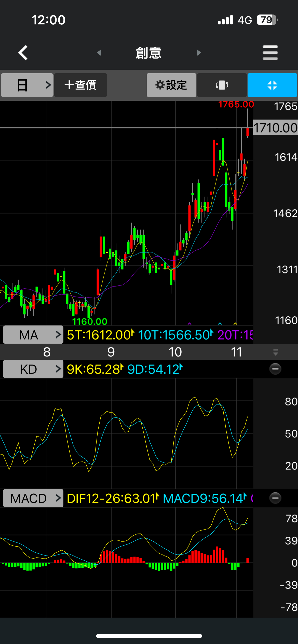
Task: Open the 設定 settings button
Action: pos(171,85)
